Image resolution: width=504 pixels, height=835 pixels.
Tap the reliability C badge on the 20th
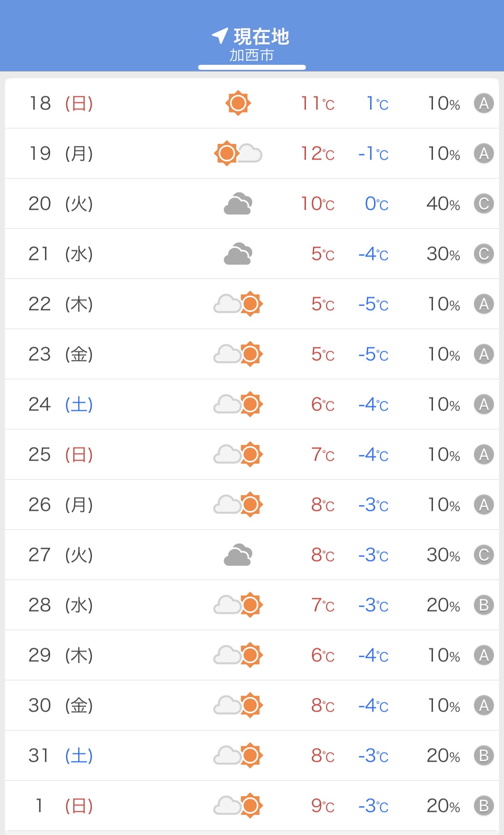484,204
